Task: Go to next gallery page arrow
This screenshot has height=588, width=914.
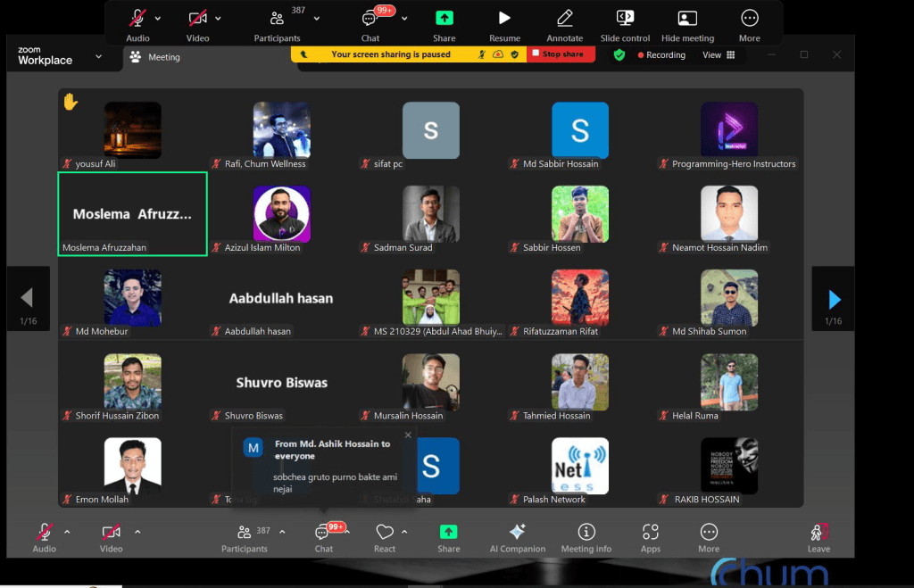Action: click(834, 300)
